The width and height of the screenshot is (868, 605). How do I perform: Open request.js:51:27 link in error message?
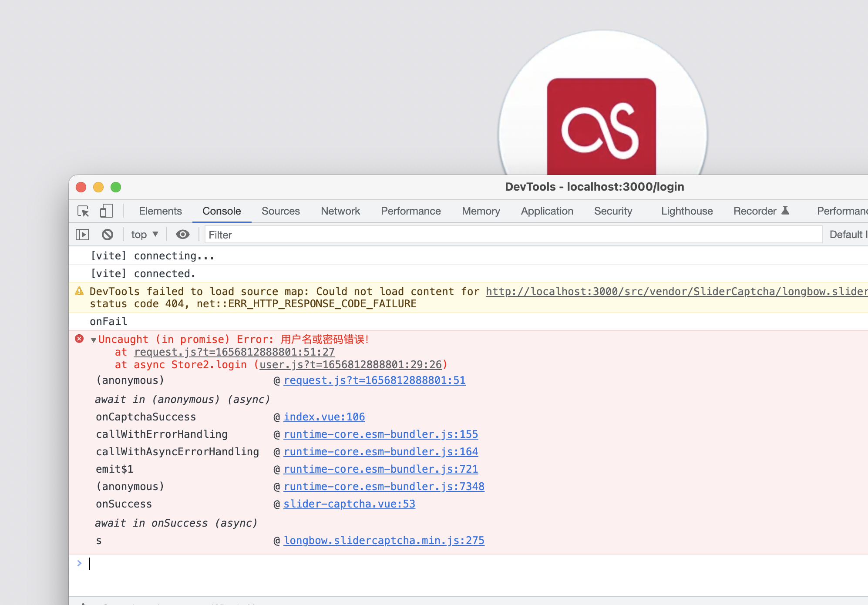pos(234,352)
